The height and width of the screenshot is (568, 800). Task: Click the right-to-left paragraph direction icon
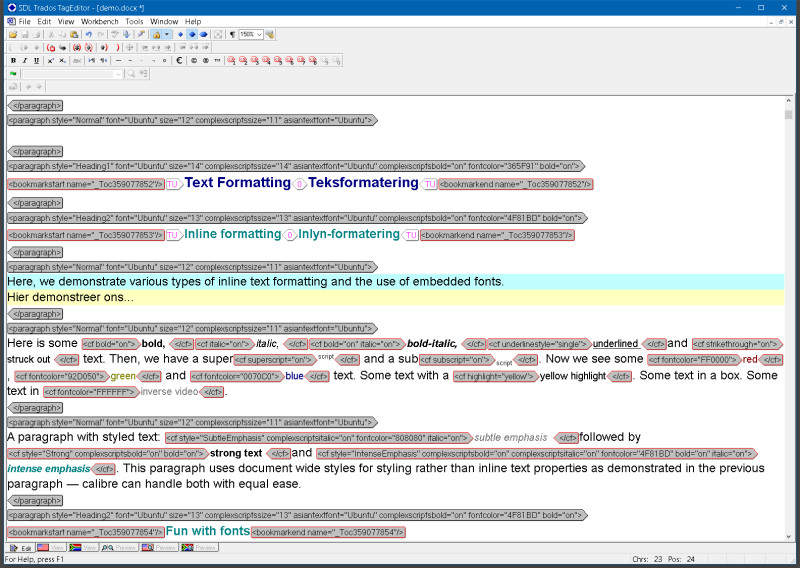tap(104, 61)
